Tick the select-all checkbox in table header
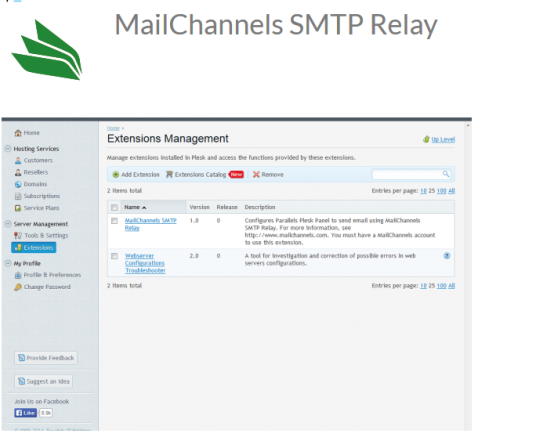The height and width of the screenshot is (438, 554). point(114,207)
